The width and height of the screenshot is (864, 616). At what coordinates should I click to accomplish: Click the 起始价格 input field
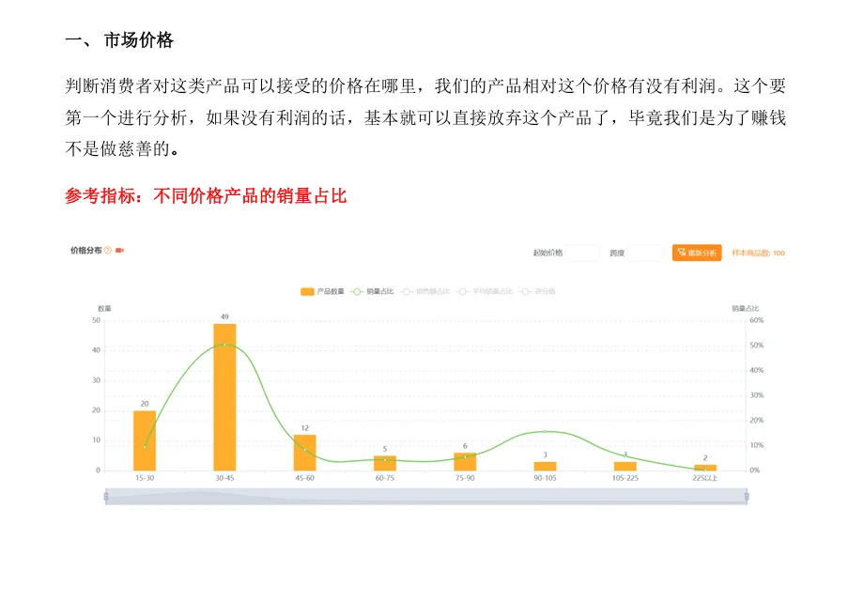tap(582, 253)
